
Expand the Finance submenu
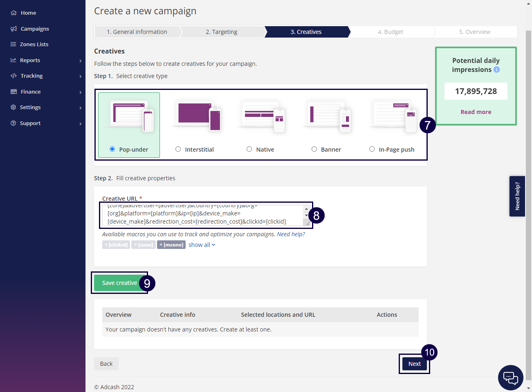click(80, 92)
